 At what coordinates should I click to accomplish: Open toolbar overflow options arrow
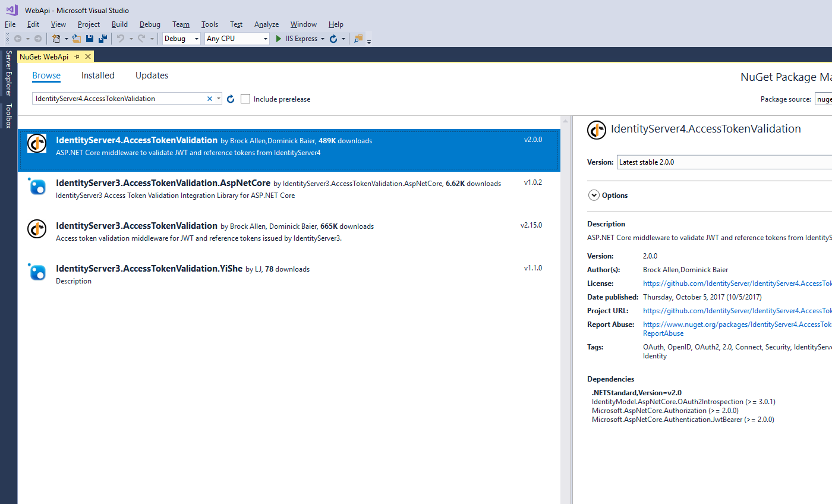[x=369, y=41]
